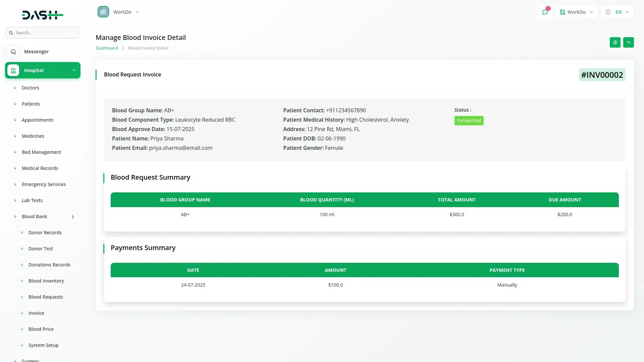Click the add payment clipboard icon
Image resolution: width=644 pixels, height=362 pixels.
pos(615,43)
